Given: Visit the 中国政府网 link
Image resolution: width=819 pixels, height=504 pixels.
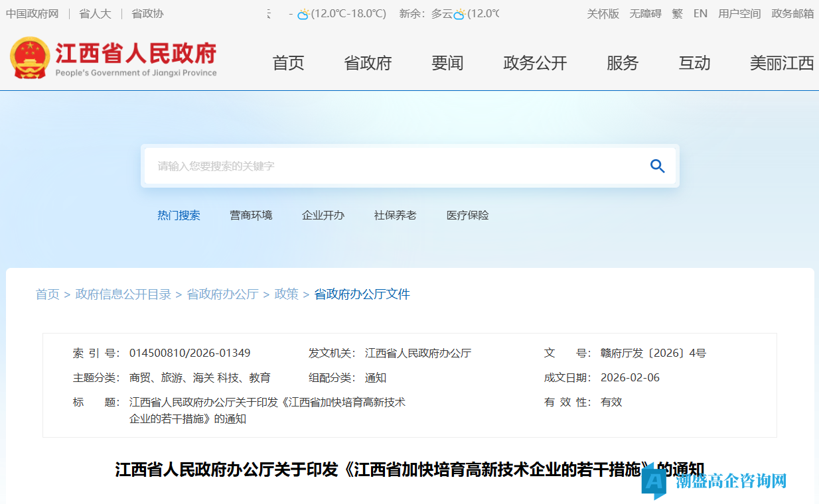Looking at the screenshot, I should (31, 13).
